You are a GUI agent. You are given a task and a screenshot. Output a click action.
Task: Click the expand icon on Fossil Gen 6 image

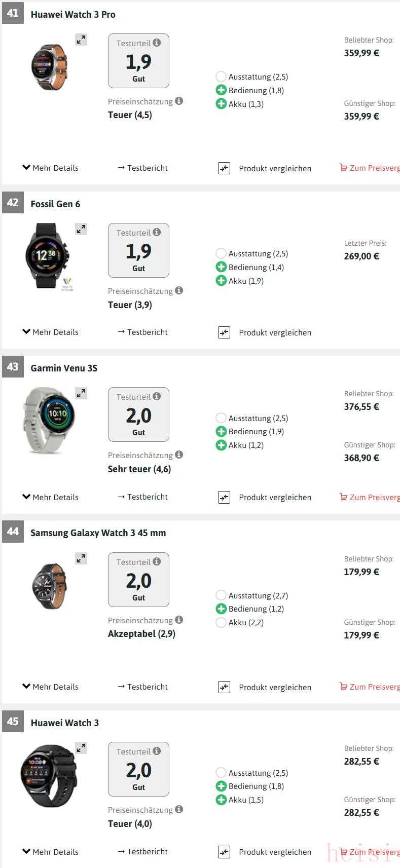point(81,229)
